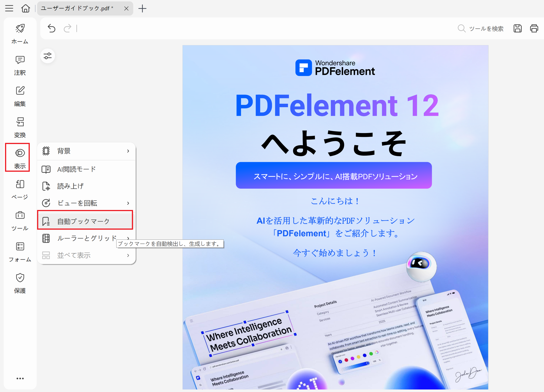Click the 自動ブックマーク bookmark icon

tap(46, 221)
